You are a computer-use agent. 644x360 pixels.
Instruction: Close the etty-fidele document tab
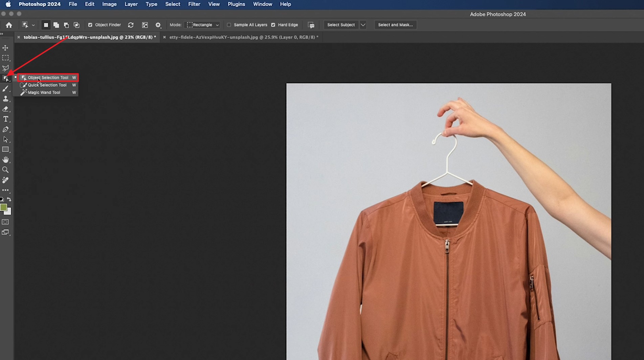point(164,37)
